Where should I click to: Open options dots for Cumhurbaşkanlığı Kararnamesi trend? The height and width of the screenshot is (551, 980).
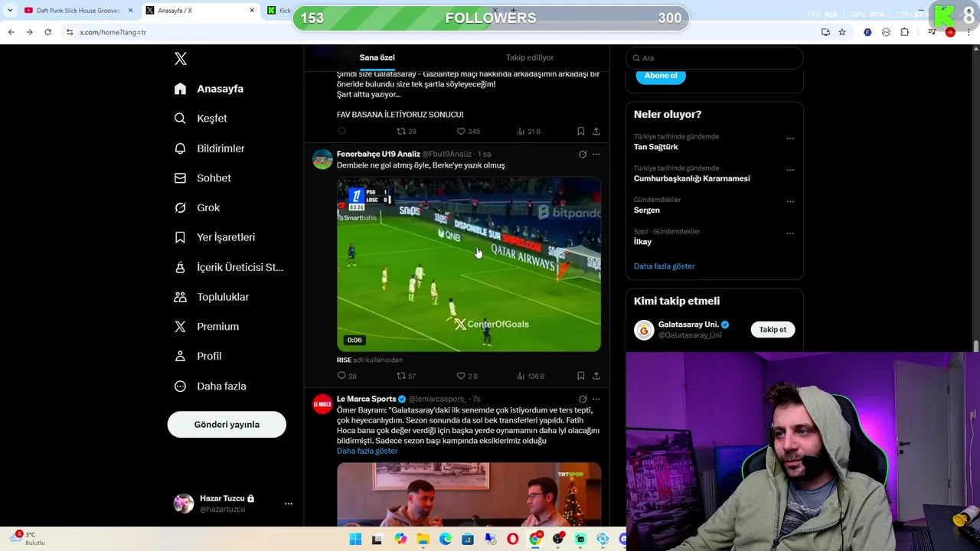tap(790, 171)
